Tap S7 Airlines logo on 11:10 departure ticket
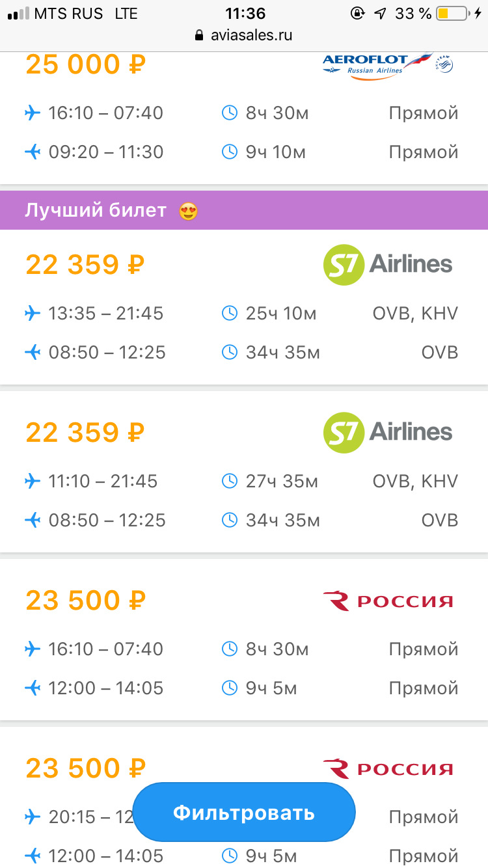This screenshot has width=488, height=868. pyautogui.click(x=388, y=432)
